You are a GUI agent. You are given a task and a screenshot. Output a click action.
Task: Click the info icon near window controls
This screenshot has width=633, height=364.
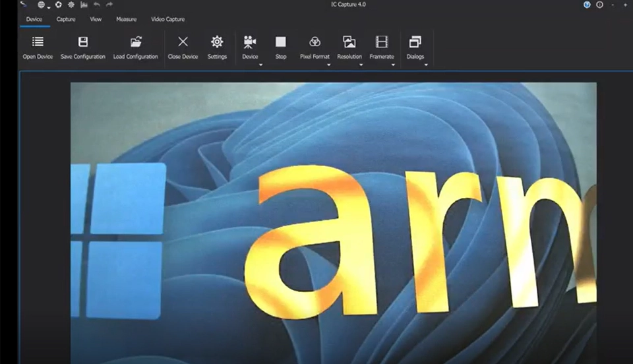pos(599,5)
